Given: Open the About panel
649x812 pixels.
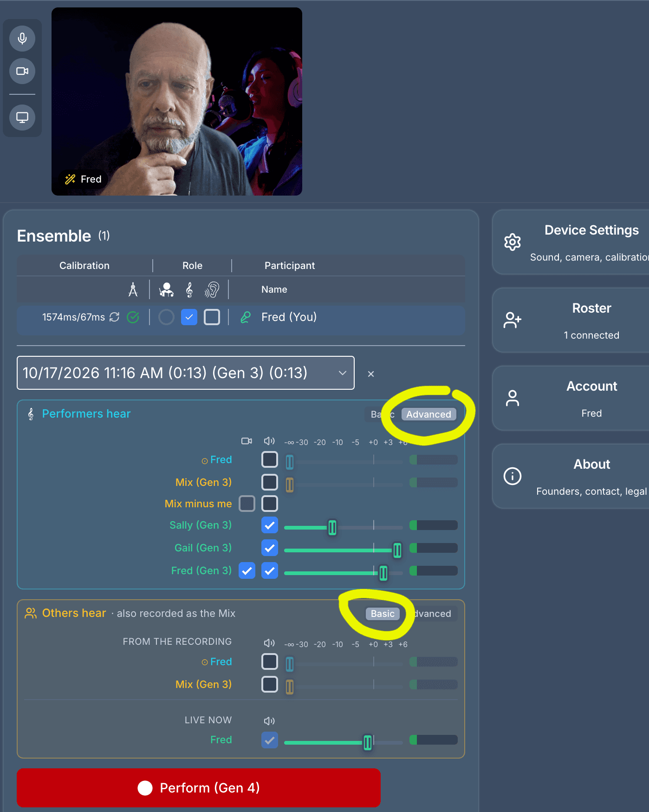Looking at the screenshot, I should pos(571,476).
